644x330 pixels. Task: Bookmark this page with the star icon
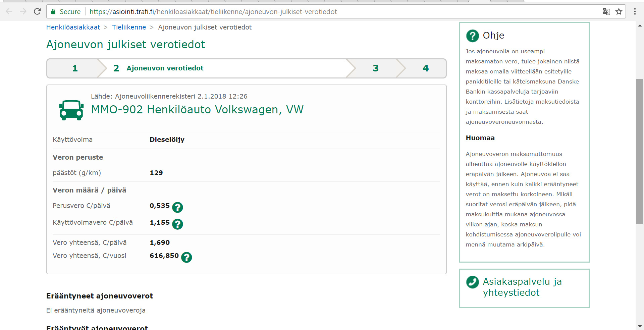[x=619, y=12]
